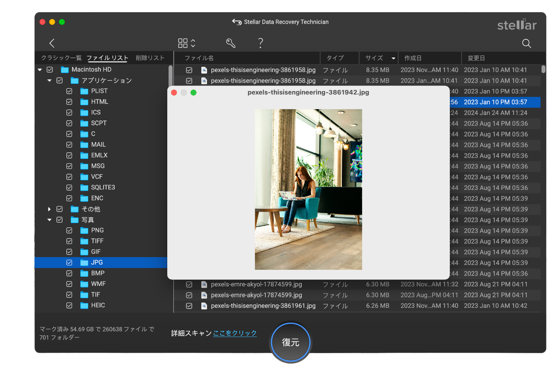Collapse the Macintosh HD tree node
The image size is (559, 392).
[x=40, y=69]
